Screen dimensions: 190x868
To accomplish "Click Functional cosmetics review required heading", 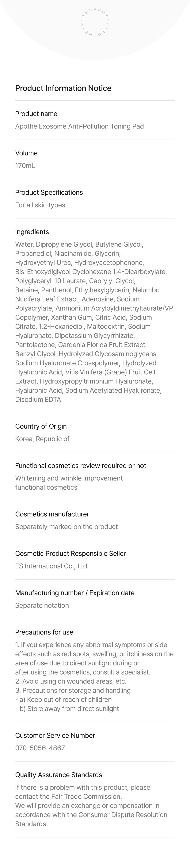I will click(81, 466).
